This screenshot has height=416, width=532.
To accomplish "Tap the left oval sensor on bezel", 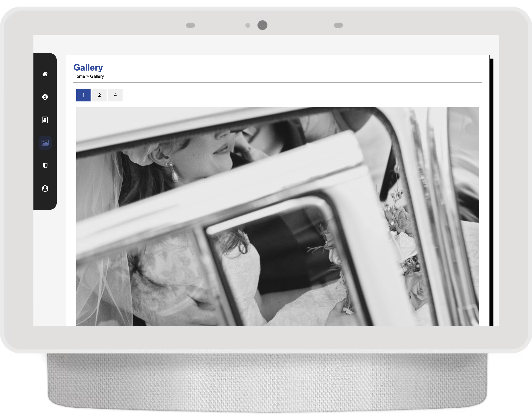I will (x=191, y=25).
